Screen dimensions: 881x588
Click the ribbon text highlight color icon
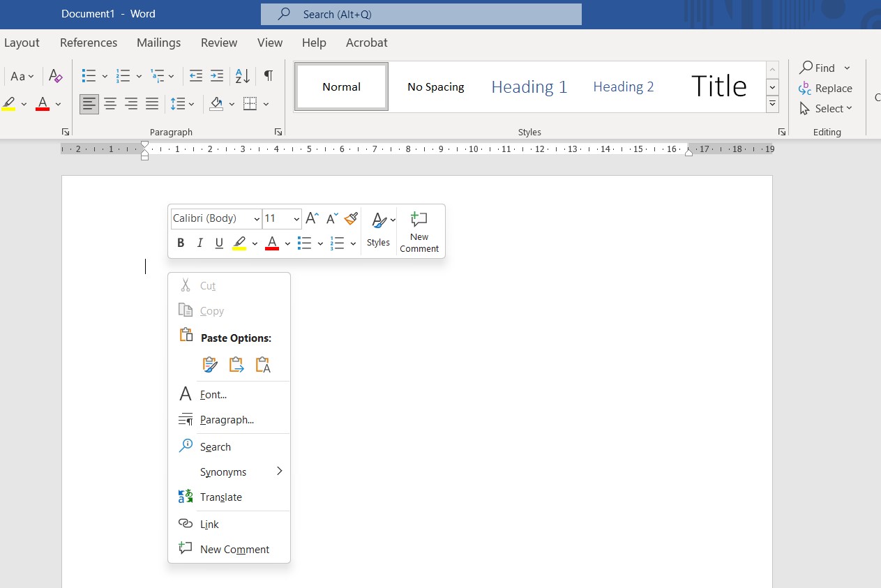coord(9,104)
